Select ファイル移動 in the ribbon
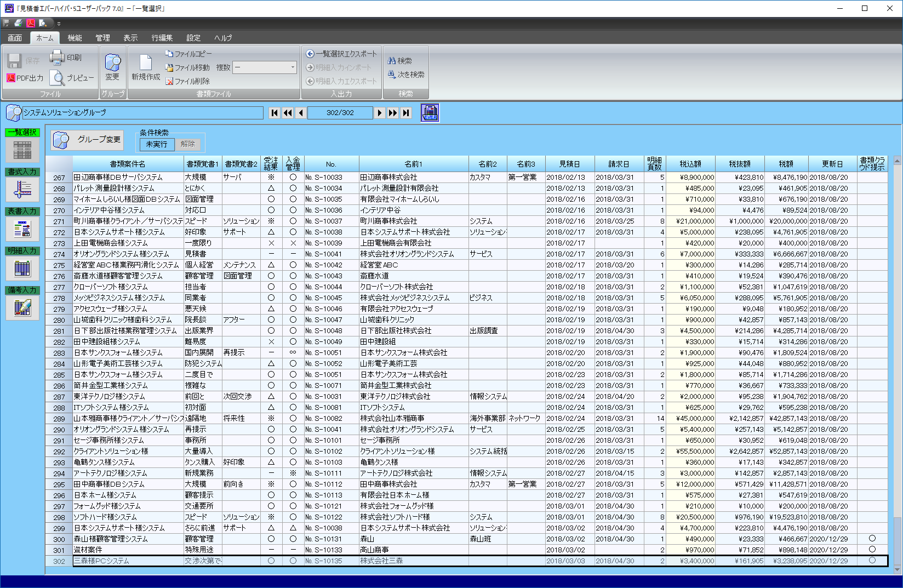903x588 pixels. tap(187, 67)
